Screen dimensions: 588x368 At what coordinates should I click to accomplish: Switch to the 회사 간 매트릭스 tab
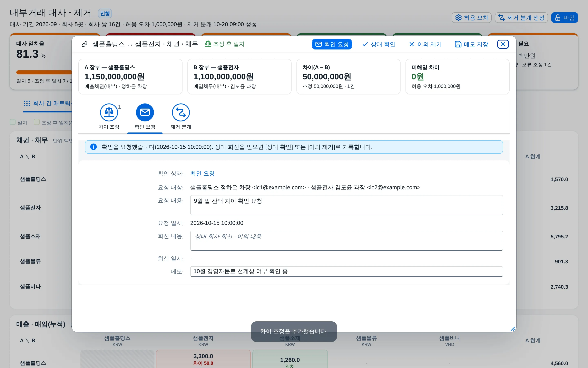(48, 103)
